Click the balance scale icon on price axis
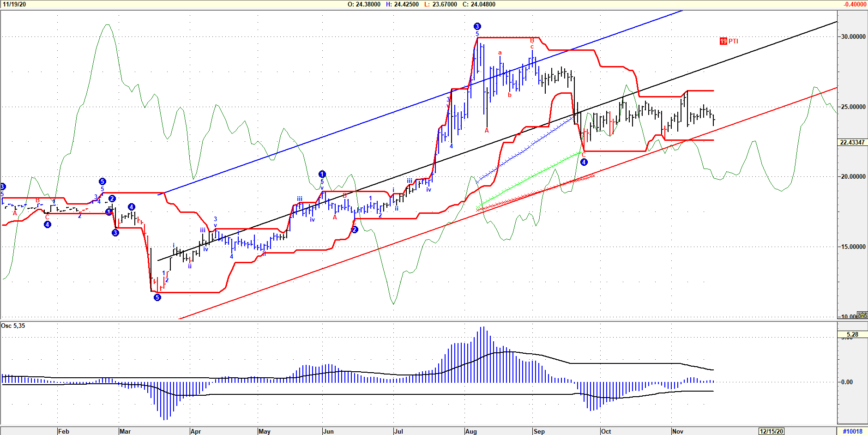Screen dimensions: 868x435 [x=862, y=315]
